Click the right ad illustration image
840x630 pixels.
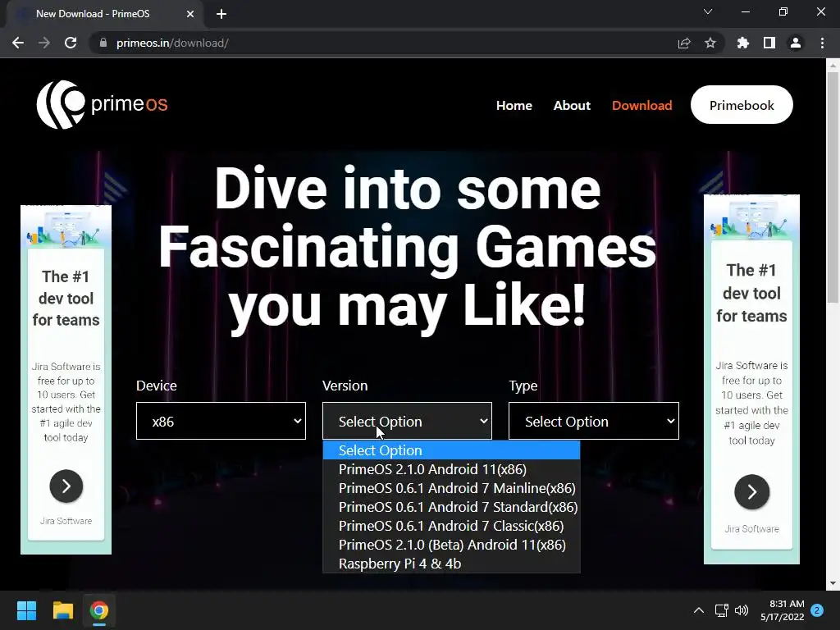click(751, 218)
